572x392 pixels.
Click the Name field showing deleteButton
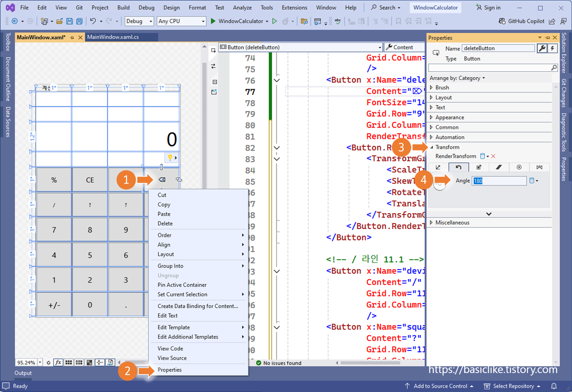click(498, 48)
